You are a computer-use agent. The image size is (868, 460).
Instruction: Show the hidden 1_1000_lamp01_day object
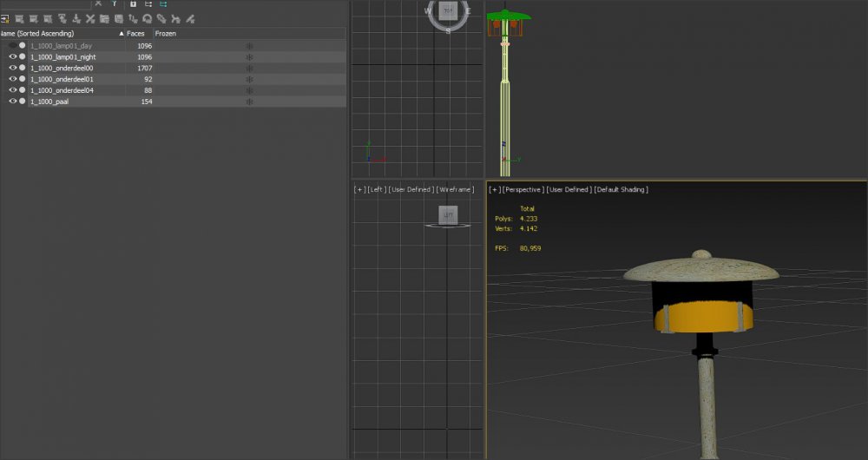(12, 45)
